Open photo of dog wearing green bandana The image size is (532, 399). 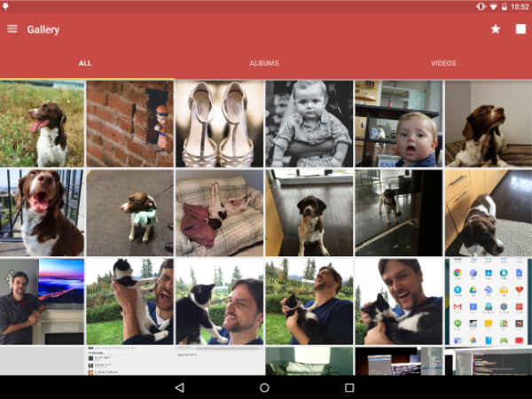(x=129, y=213)
